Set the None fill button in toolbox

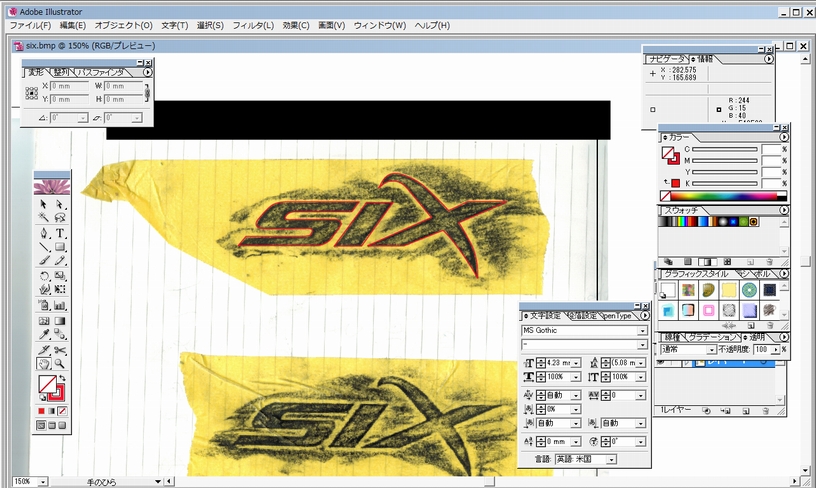[x=62, y=411]
